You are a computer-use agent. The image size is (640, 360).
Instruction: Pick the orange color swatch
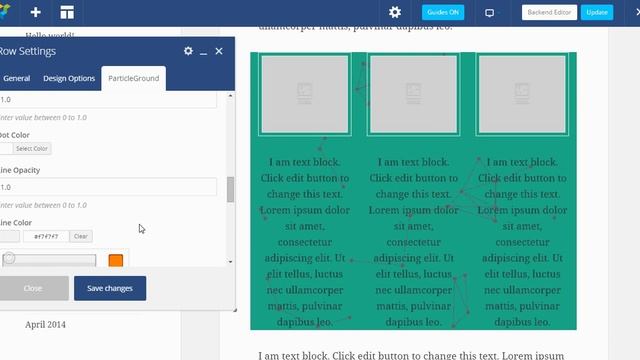(116, 260)
